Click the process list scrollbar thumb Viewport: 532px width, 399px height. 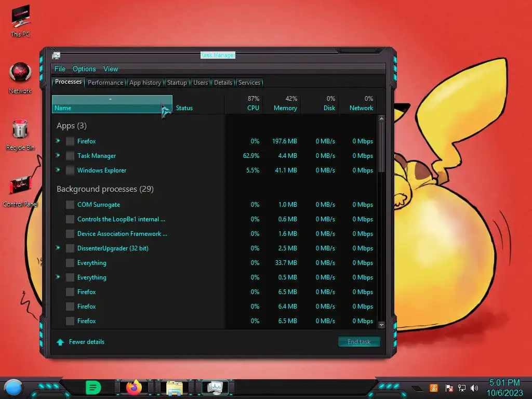pyautogui.click(x=381, y=147)
